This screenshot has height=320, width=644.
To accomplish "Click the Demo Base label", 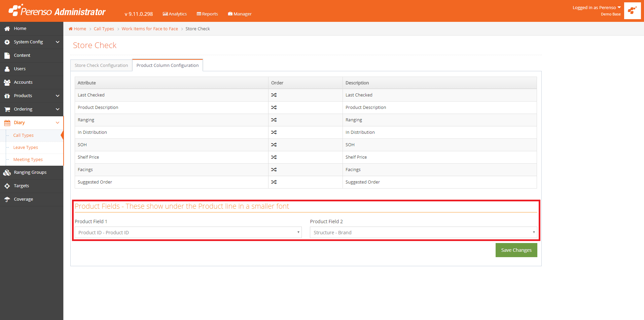I will pos(611,14).
